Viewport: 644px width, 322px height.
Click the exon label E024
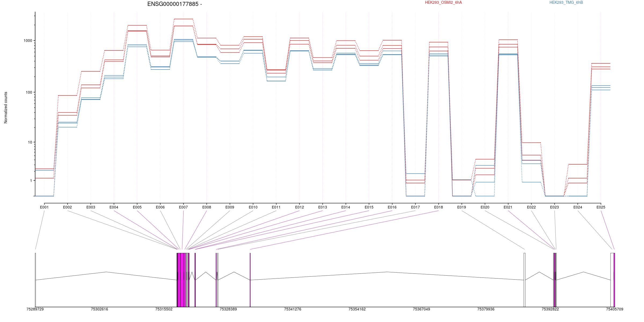(x=578, y=207)
